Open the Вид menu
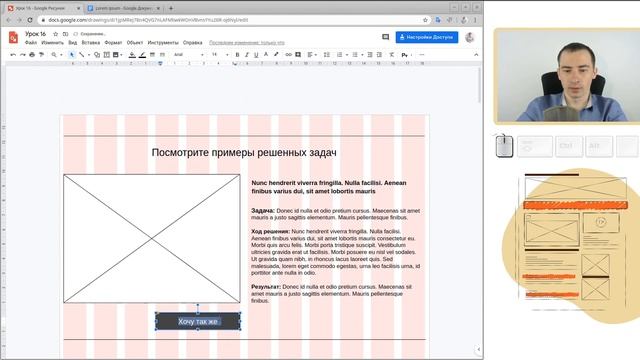This screenshot has height=360, width=640. pos(73,42)
